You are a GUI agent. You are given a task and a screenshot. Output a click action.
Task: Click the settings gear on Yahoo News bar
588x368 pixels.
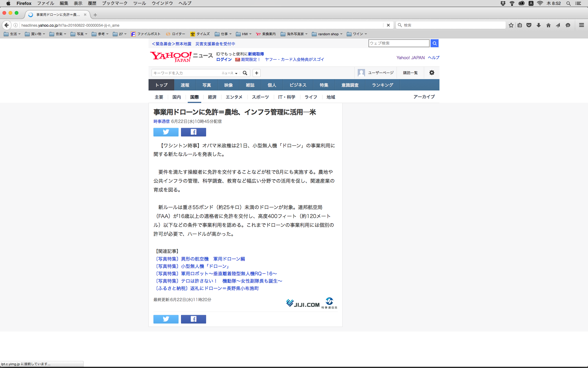click(432, 73)
